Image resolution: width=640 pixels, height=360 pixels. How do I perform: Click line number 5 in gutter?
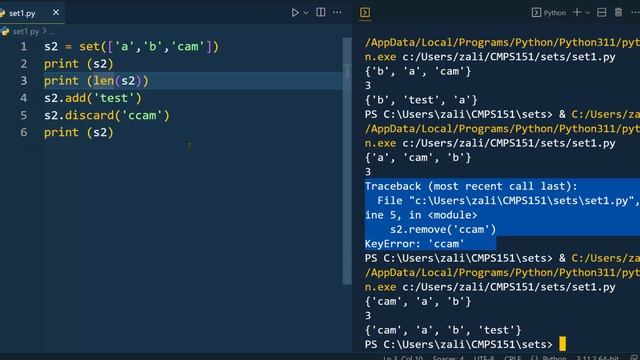(x=24, y=115)
